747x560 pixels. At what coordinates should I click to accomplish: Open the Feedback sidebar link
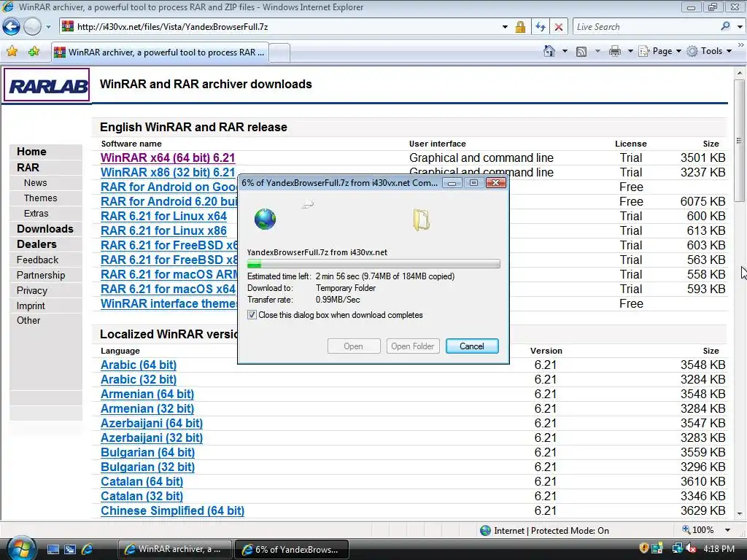coord(37,260)
